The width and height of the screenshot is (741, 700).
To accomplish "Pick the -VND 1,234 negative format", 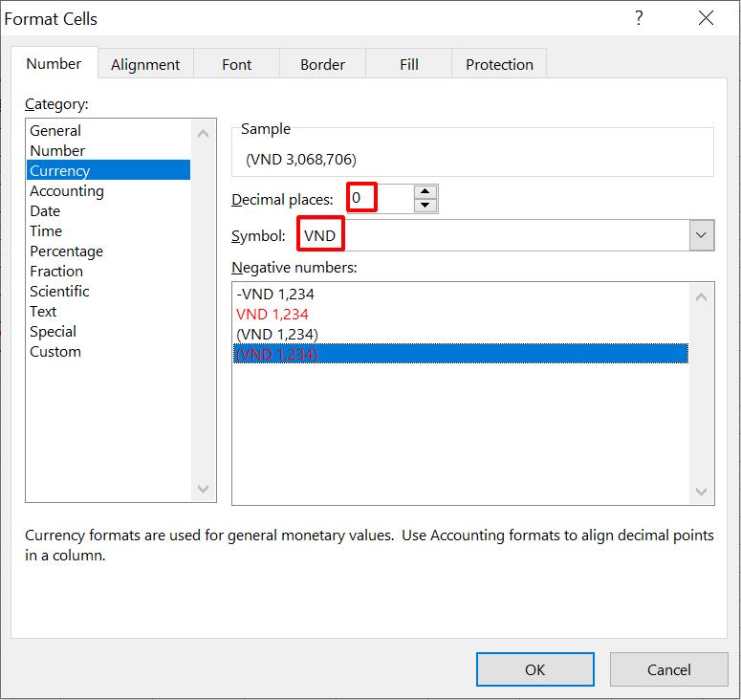I will pyautogui.click(x=275, y=294).
